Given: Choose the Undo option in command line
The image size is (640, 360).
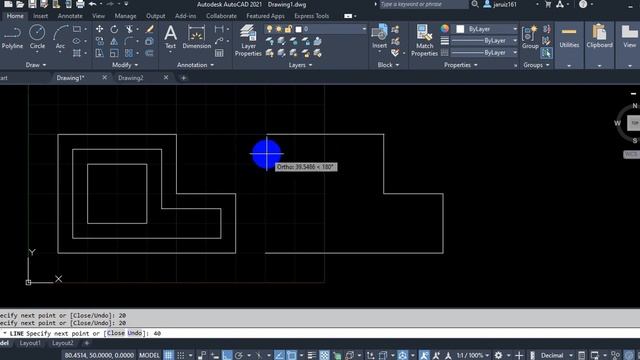Looking at the screenshot, I should (134, 333).
